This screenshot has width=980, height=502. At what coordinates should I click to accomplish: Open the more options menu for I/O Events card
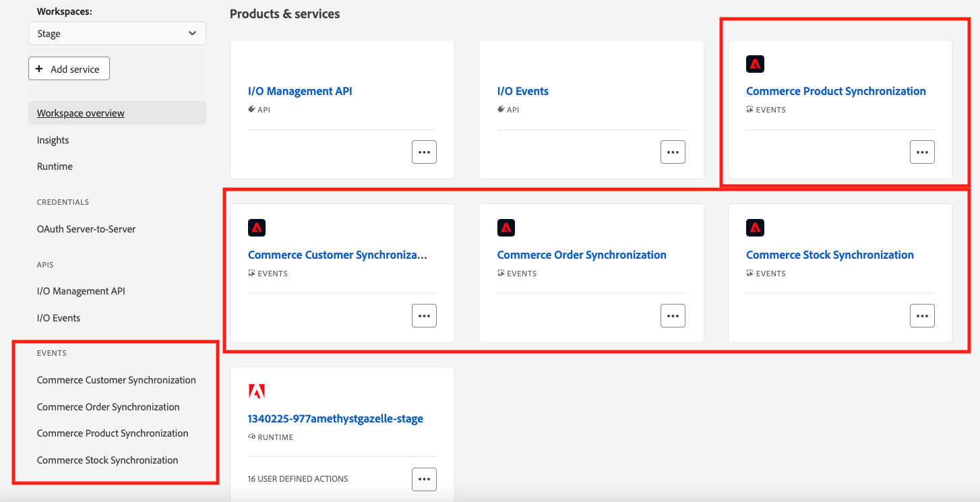673,152
